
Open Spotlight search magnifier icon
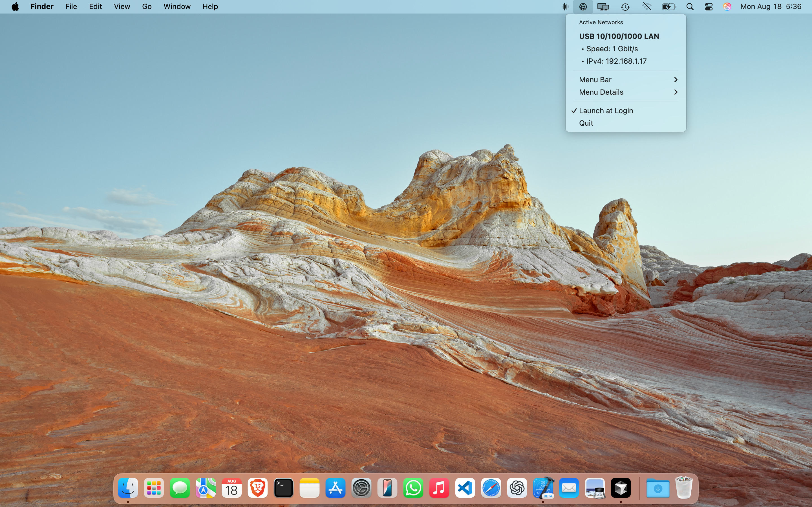click(x=690, y=7)
